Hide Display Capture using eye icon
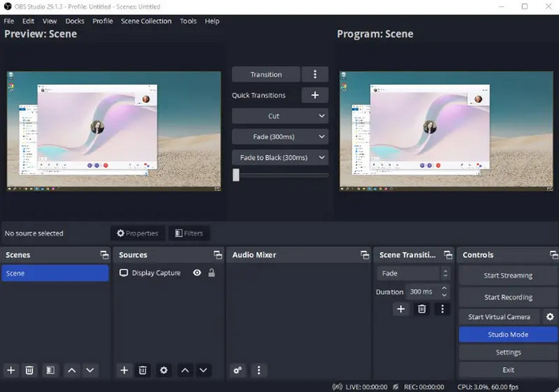559x392 pixels. (x=196, y=273)
